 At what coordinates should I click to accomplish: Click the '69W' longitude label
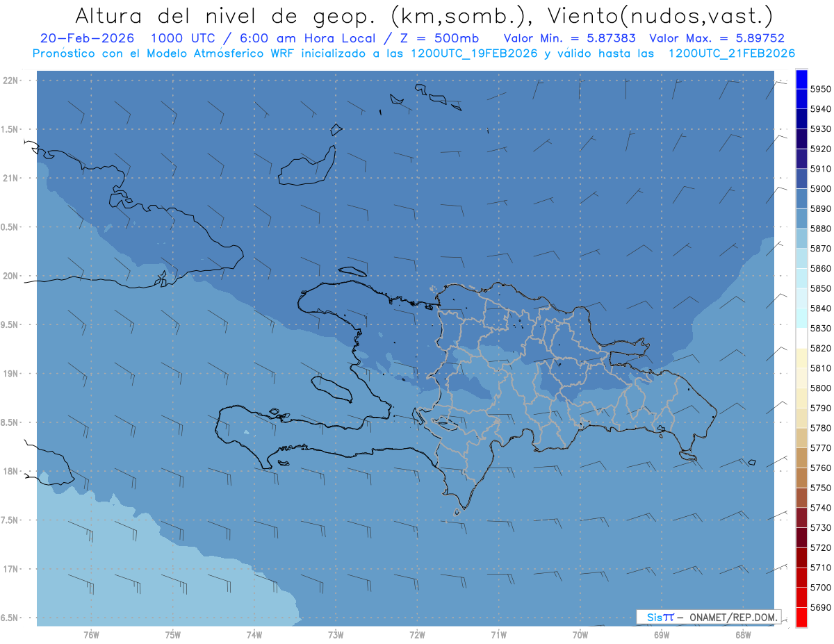tap(662, 635)
